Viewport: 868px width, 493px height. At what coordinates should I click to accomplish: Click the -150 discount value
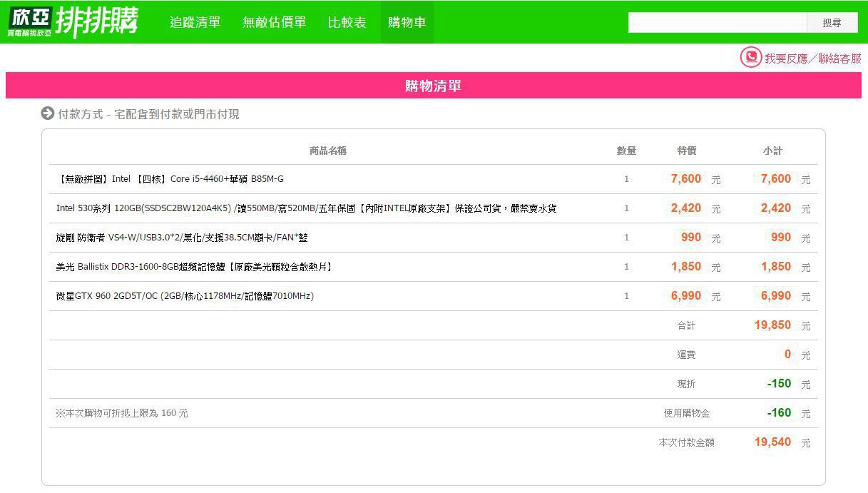779,384
